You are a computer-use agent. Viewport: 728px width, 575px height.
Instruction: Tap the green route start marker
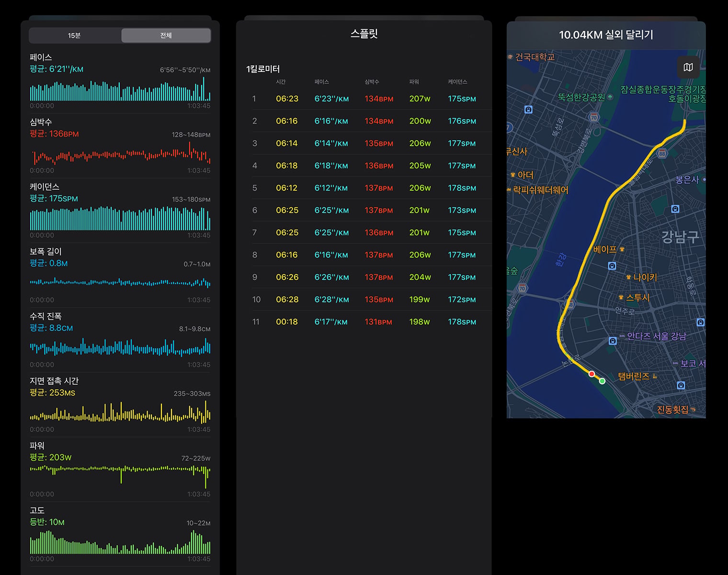click(602, 381)
